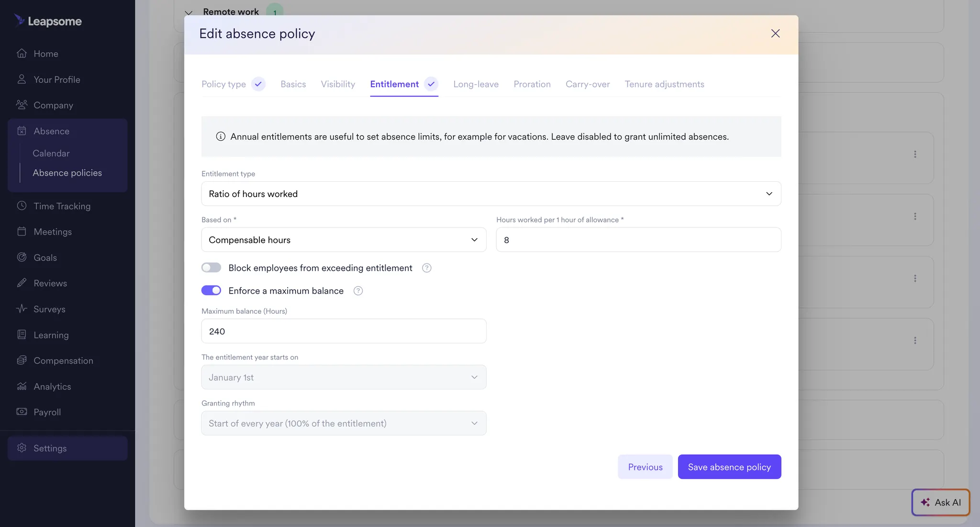Enable Block employees from exceeding entitlement
The width and height of the screenshot is (980, 527).
coord(211,267)
